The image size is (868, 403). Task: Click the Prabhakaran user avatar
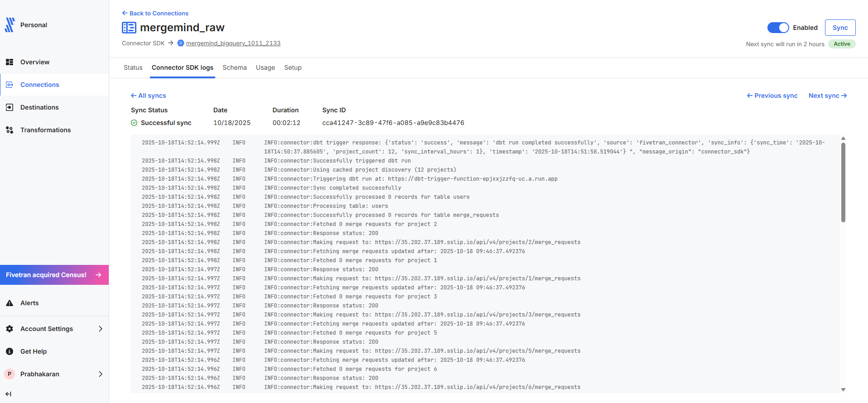tap(10, 374)
